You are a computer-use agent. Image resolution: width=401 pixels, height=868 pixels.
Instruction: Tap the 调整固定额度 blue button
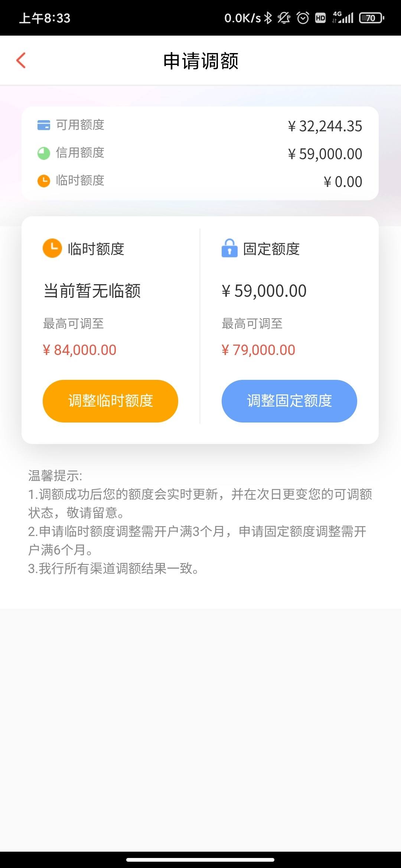click(x=289, y=401)
